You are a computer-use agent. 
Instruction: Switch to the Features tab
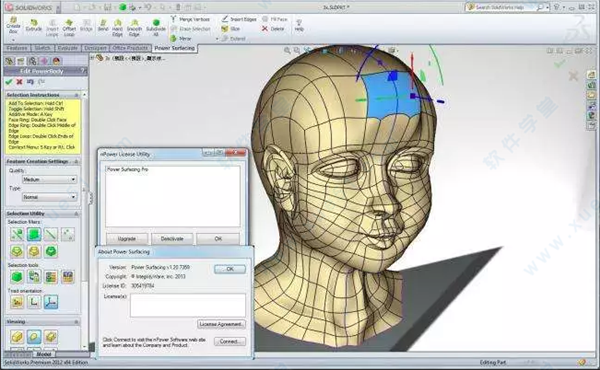point(17,48)
